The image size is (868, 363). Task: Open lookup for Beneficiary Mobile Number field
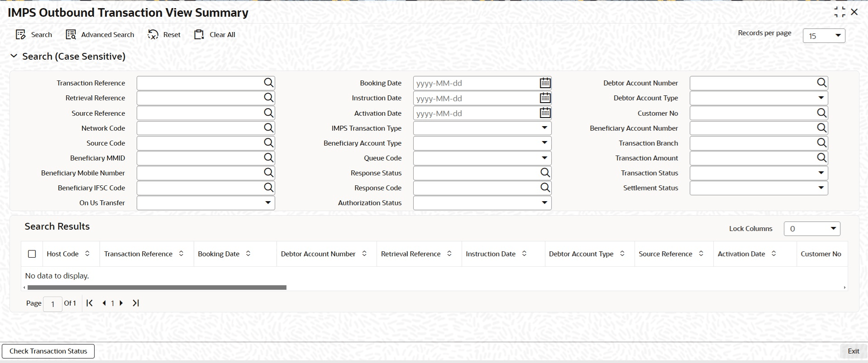tap(269, 173)
